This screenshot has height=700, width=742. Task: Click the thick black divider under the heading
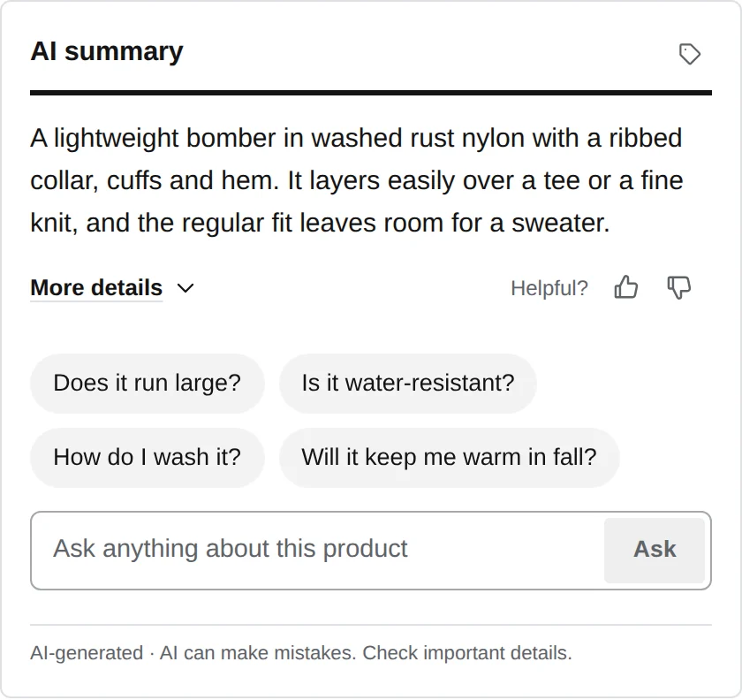(371, 93)
